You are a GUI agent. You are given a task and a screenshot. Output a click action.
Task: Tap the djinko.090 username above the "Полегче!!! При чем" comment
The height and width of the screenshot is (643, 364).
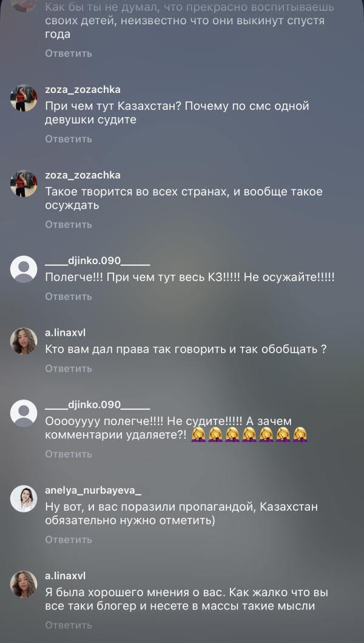(98, 261)
